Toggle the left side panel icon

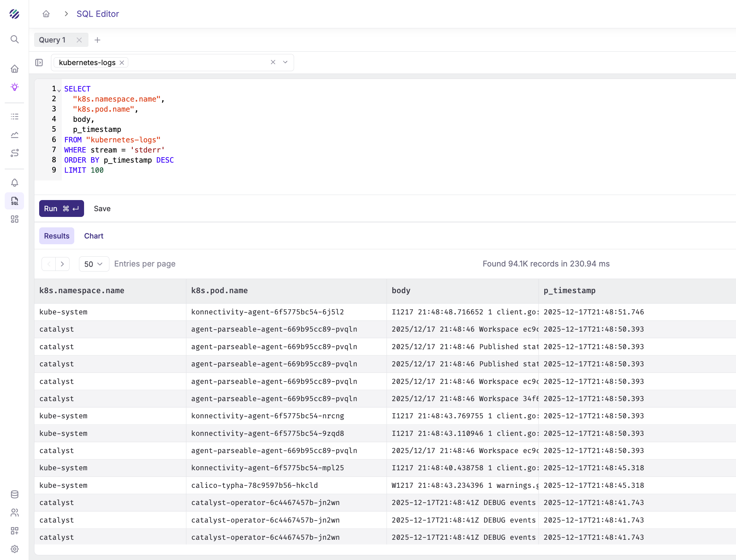(x=39, y=62)
